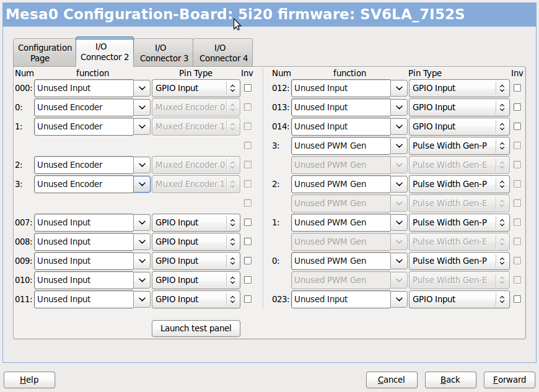Open function dropdown arrow for pin 008
539x392 pixels.
(x=142, y=242)
